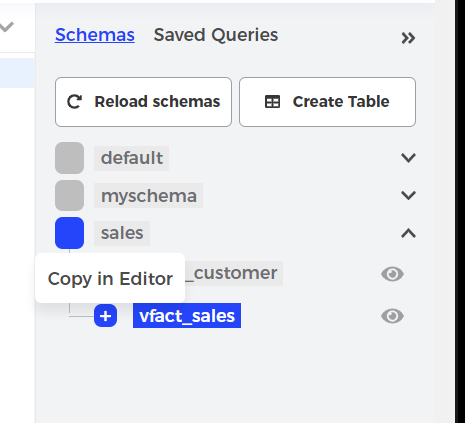Screen dimensions: 465x423
Task: Expand the default schema chevron
Action: 408,158
